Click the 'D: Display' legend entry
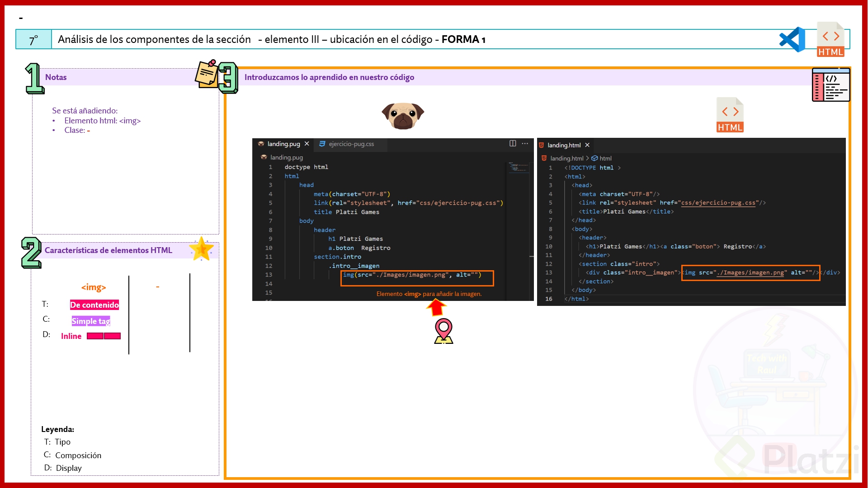 [x=63, y=468]
